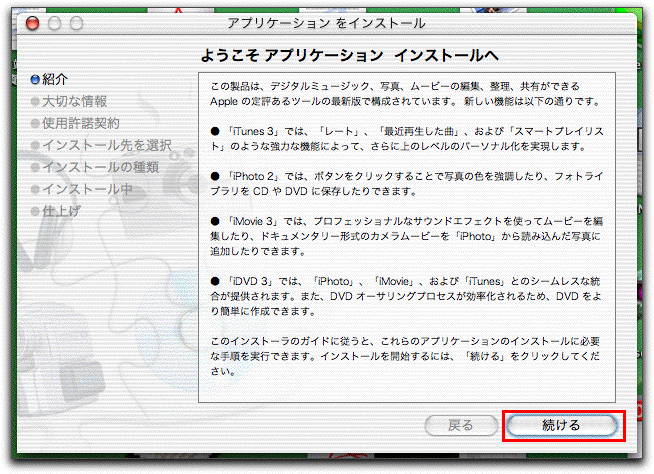Screen dimensions: 654x474
Task: Click the iPhoto 2 paragraph text
Action: 407,184
